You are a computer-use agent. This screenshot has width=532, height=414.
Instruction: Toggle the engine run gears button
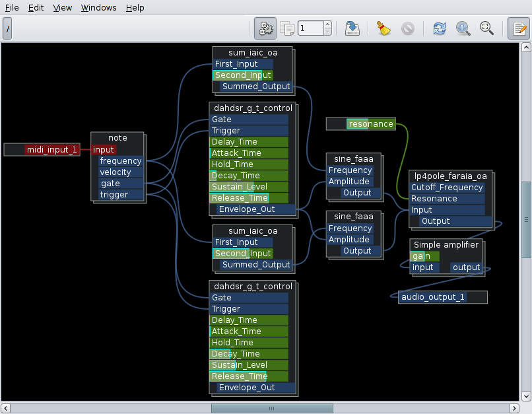(266, 28)
